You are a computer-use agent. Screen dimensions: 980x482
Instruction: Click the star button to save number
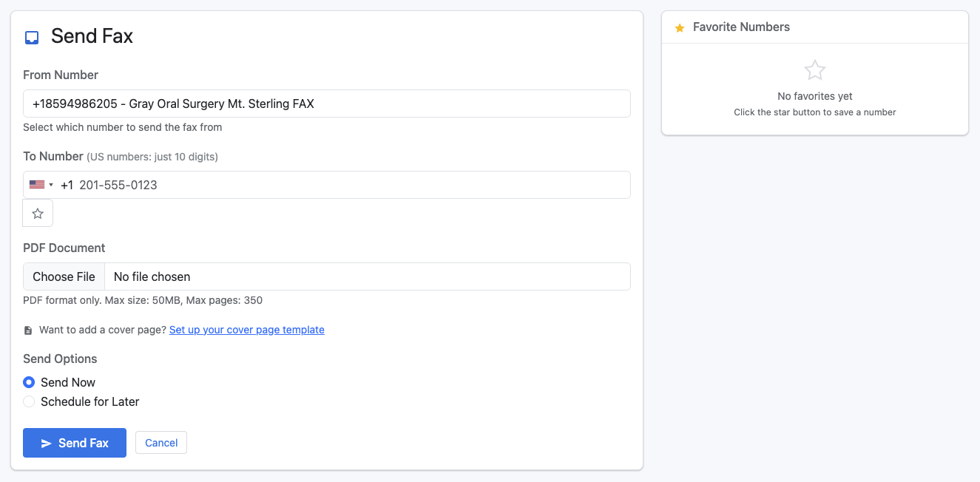pos(38,214)
